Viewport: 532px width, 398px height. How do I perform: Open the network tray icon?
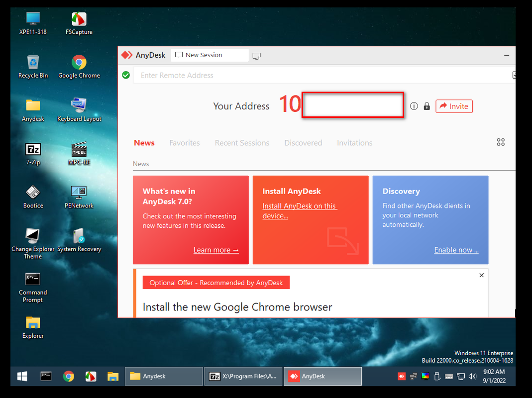click(x=413, y=376)
